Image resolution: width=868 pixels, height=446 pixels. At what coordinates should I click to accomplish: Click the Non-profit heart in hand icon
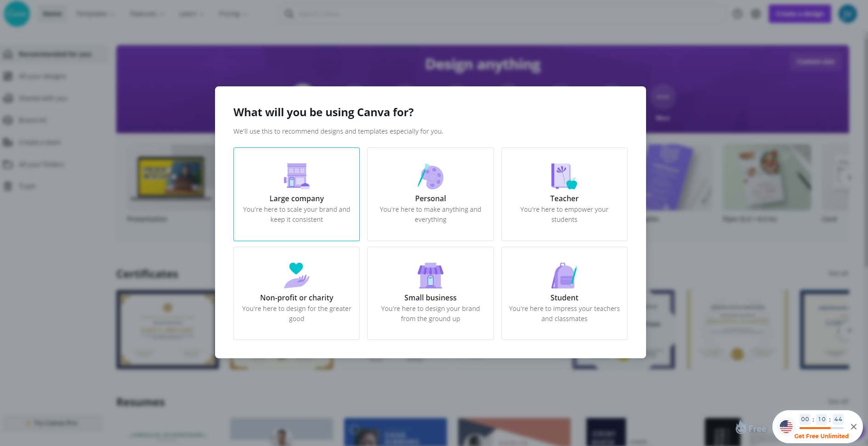coord(297,275)
